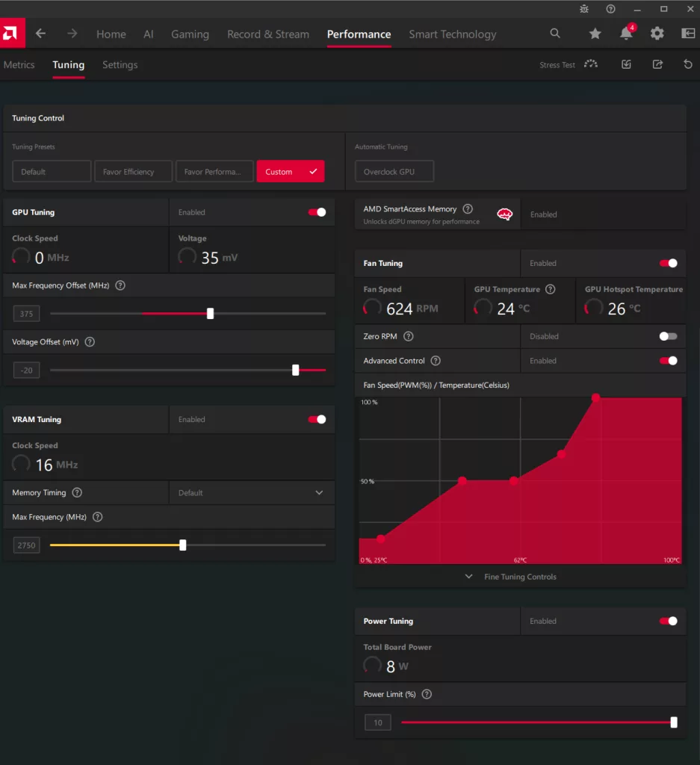Viewport: 700px width, 765px height.
Task: Show help for AMD SmartAccess Memory
Action: (x=468, y=209)
